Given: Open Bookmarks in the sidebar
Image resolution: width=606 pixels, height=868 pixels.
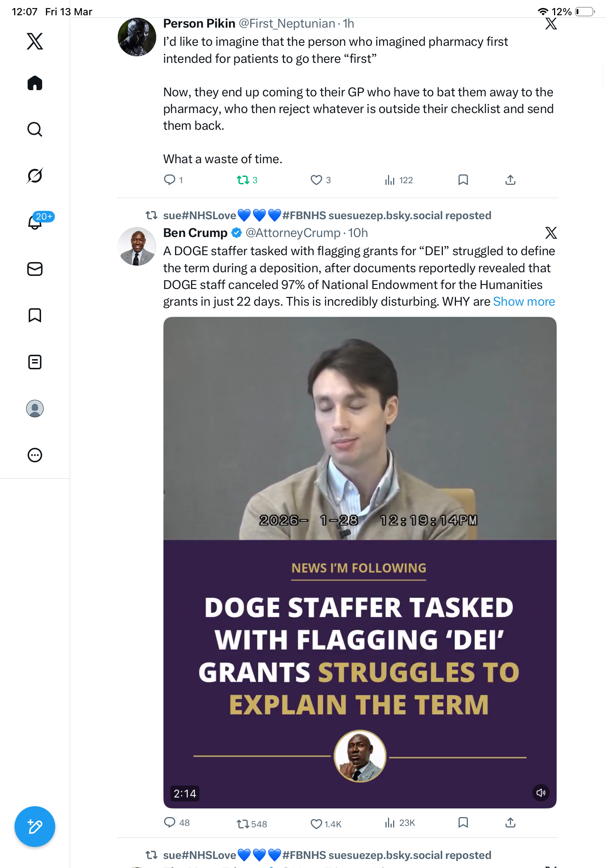Looking at the screenshot, I should coord(35,315).
